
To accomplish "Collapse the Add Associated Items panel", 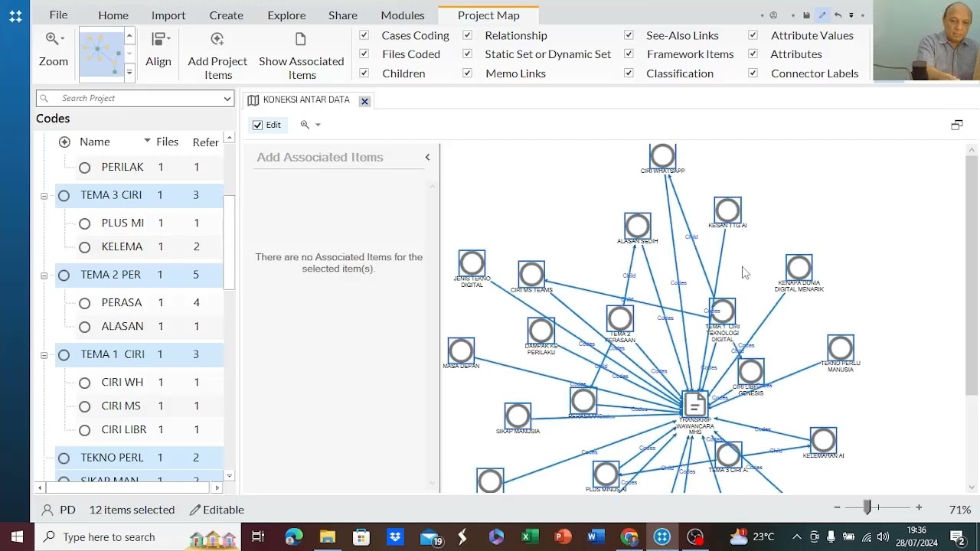I will (x=427, y=157).
